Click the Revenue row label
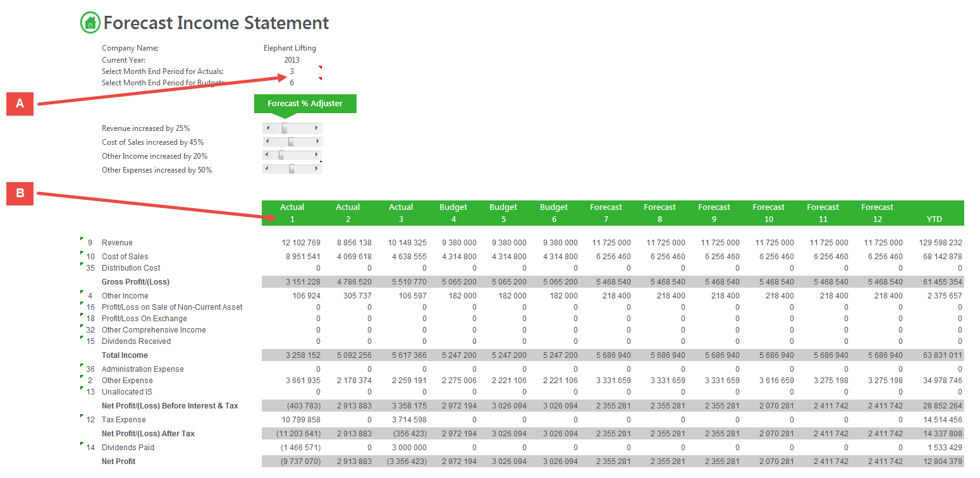The height and width of the screenshot is (478, 980). [x=117, y=243]
